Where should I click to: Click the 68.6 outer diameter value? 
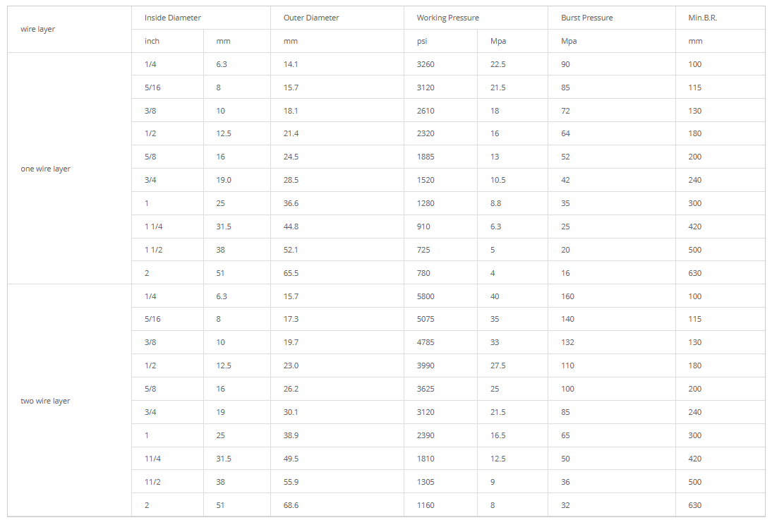point(291,505)
